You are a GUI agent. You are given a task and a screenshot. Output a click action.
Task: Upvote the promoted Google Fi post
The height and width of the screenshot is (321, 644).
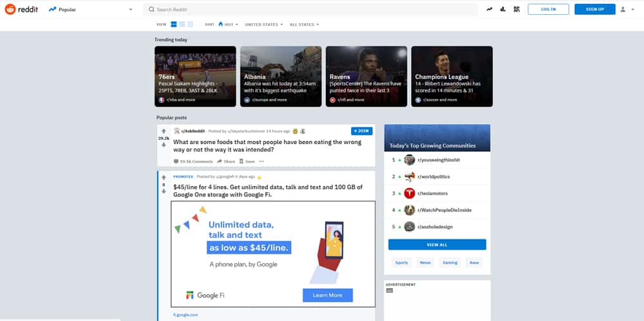[x=164, y=178]
